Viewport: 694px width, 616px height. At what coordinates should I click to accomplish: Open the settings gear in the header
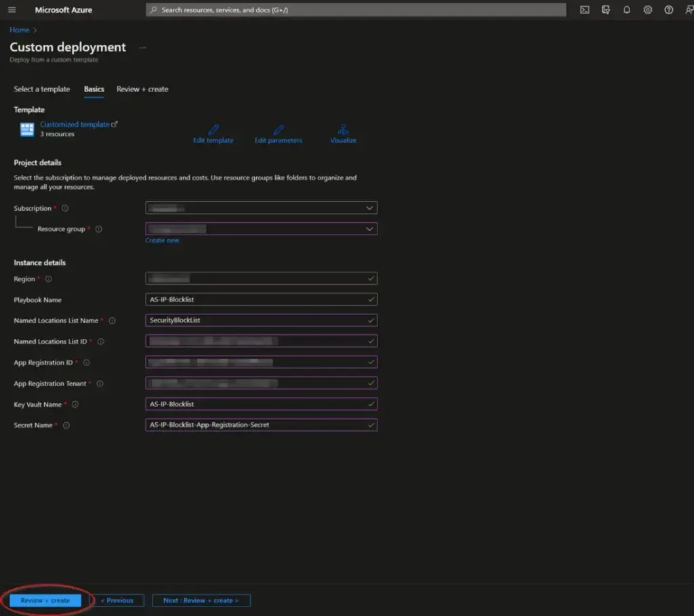pos(648,10)
